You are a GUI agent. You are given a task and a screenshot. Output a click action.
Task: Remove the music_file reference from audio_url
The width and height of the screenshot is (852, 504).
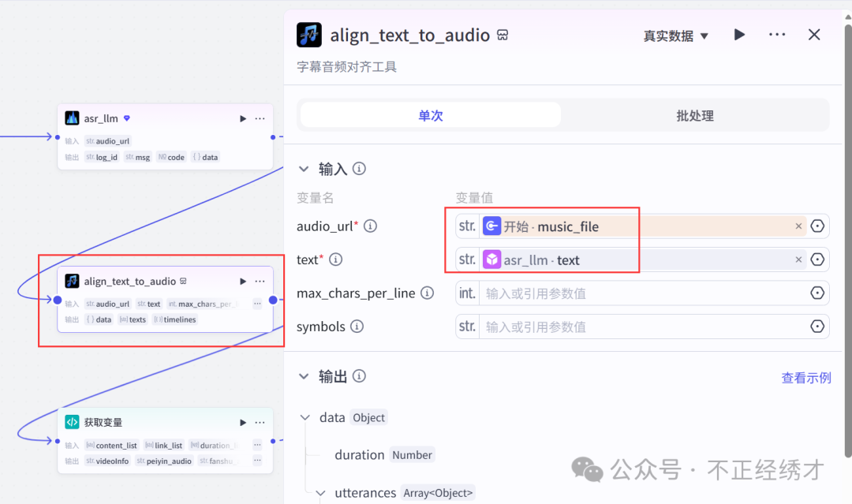point(798,226)
